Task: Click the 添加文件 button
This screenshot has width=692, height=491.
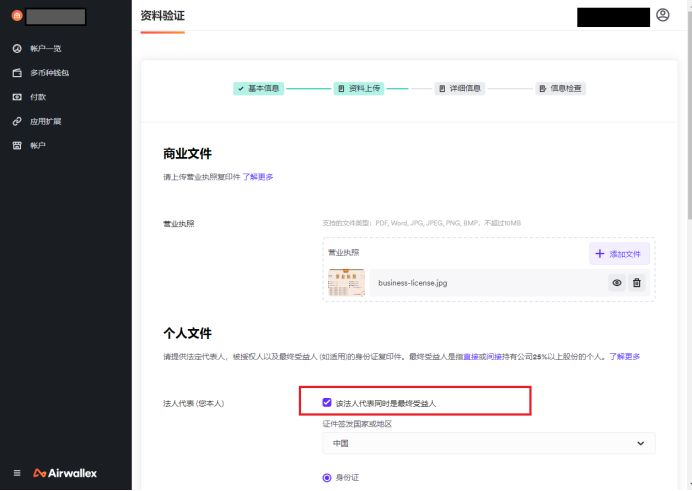Action: pyautogui.click(x=619, y=254)
